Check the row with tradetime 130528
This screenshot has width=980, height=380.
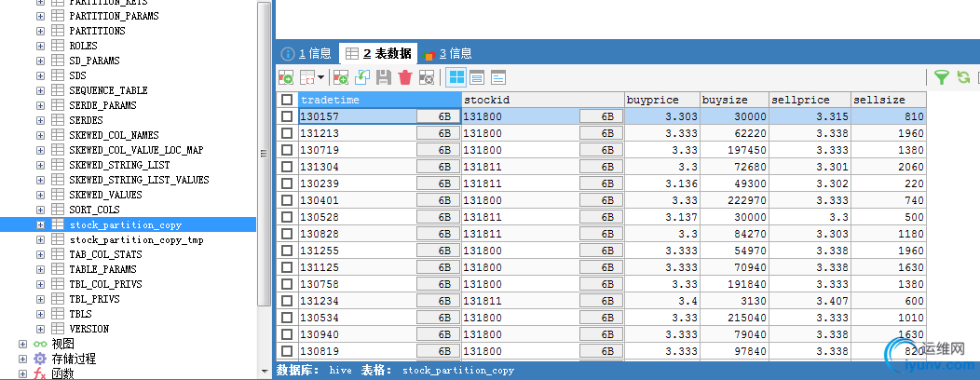tap(287, 217)
